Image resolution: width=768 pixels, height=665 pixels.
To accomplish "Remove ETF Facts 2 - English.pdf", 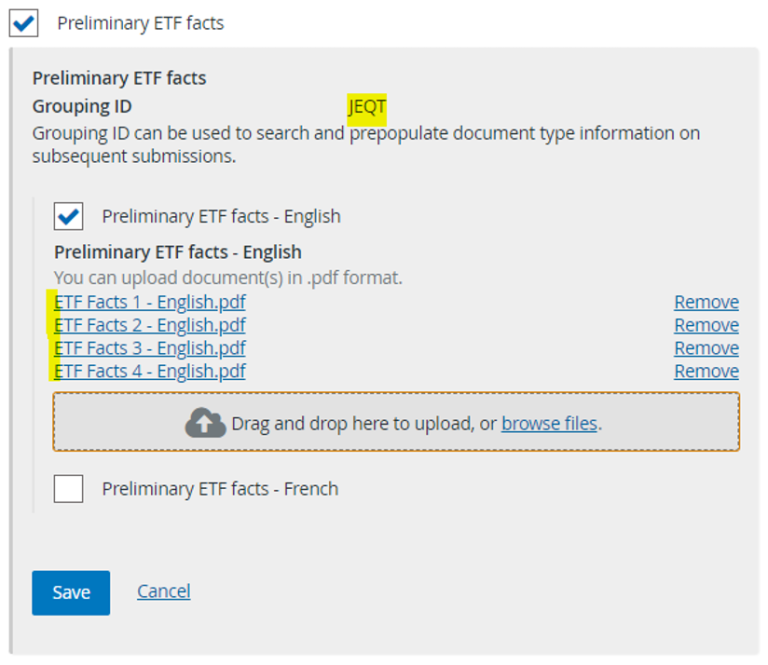I will pyautogui.click(x=706, y=325).
